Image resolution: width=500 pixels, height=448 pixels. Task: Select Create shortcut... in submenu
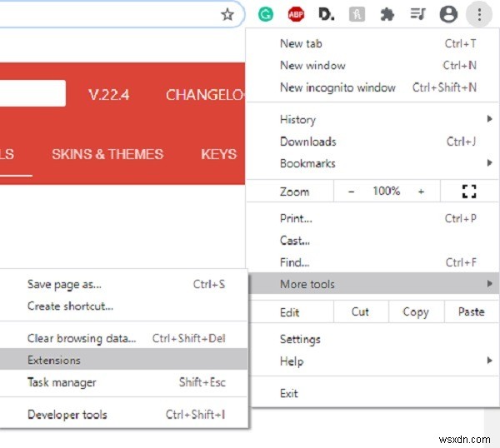123,306
